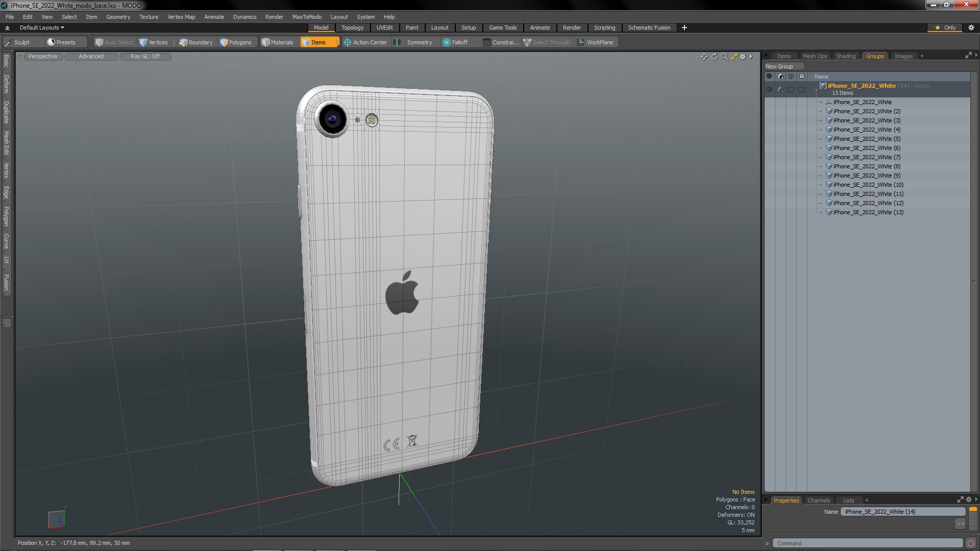The width and height of the screenshot is (980, 551).
Task: Open the MaxToModo menu
Action: (x=307, y=17)
